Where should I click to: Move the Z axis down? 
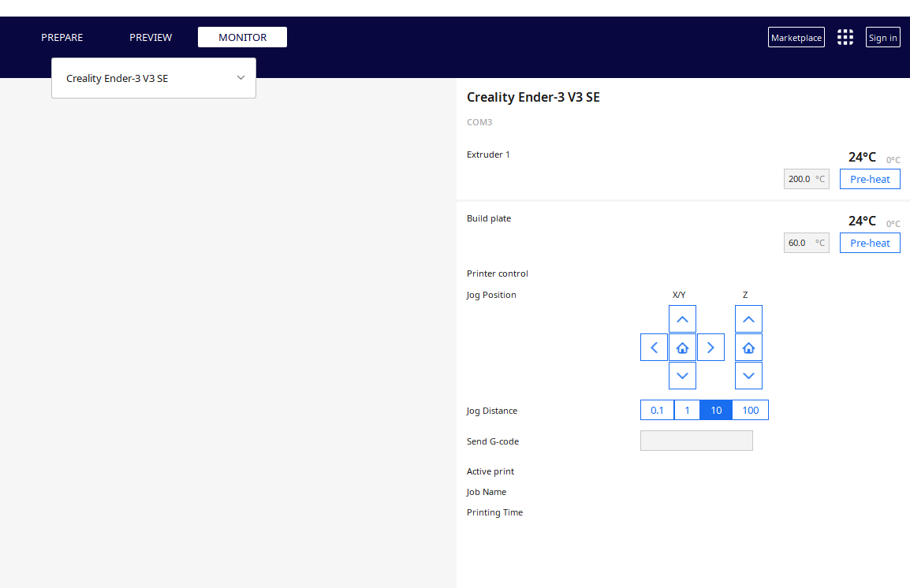click(x=748, y=376)
